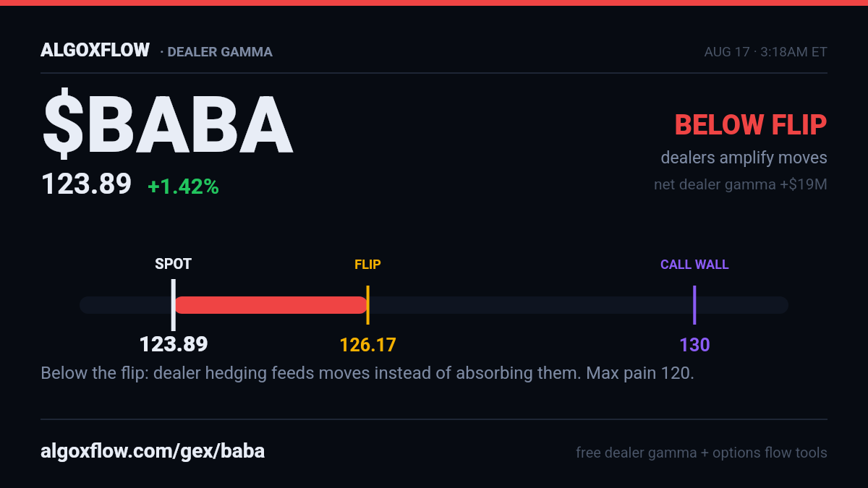The image size is (868, 488).
Task: Click the 126.17 flip level value
Action: (368, 345)
